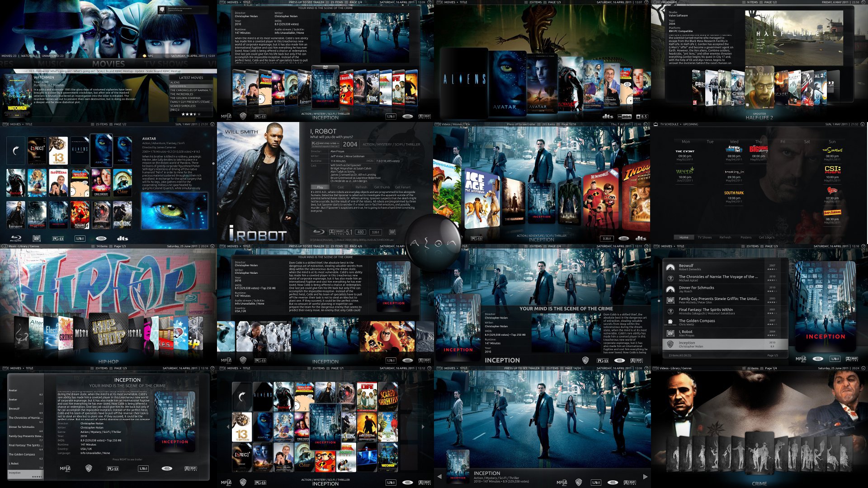Click the South Park logo in Wednesday column
The width and height of the screenshot is (868, 488).
pos(734,193)
